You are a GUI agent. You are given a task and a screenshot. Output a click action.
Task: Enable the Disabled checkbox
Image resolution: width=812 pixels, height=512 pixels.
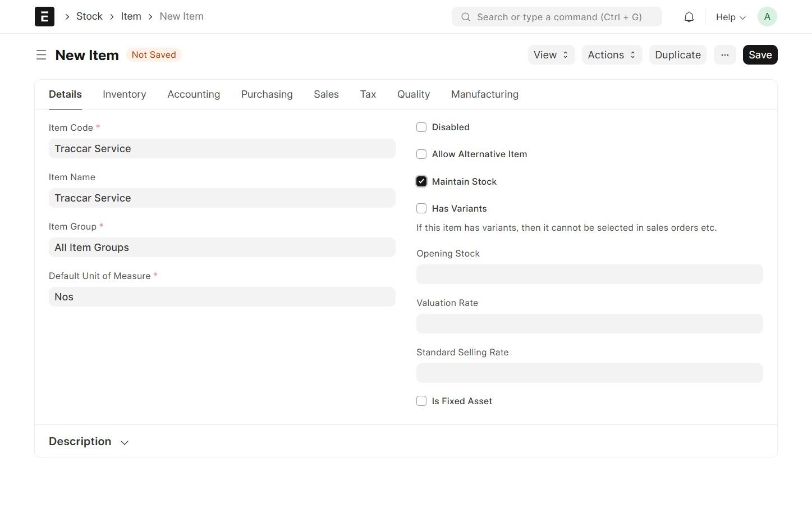click(421, 127)
